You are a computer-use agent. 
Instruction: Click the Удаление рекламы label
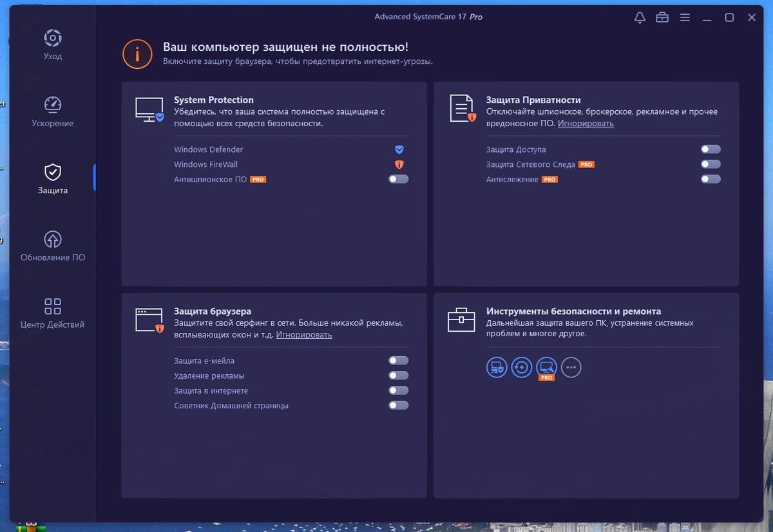pos(209,375)
